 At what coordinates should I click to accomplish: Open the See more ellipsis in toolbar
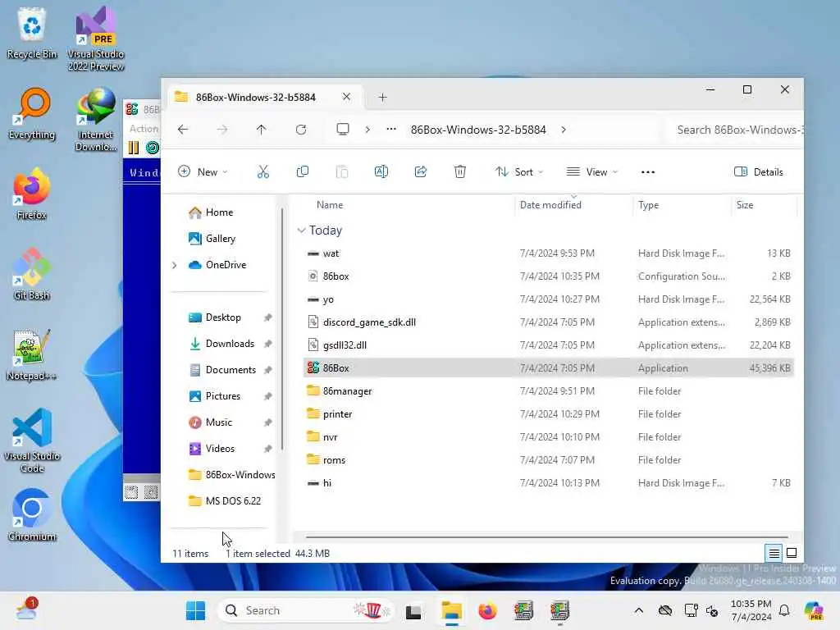[x=648, y=172]
